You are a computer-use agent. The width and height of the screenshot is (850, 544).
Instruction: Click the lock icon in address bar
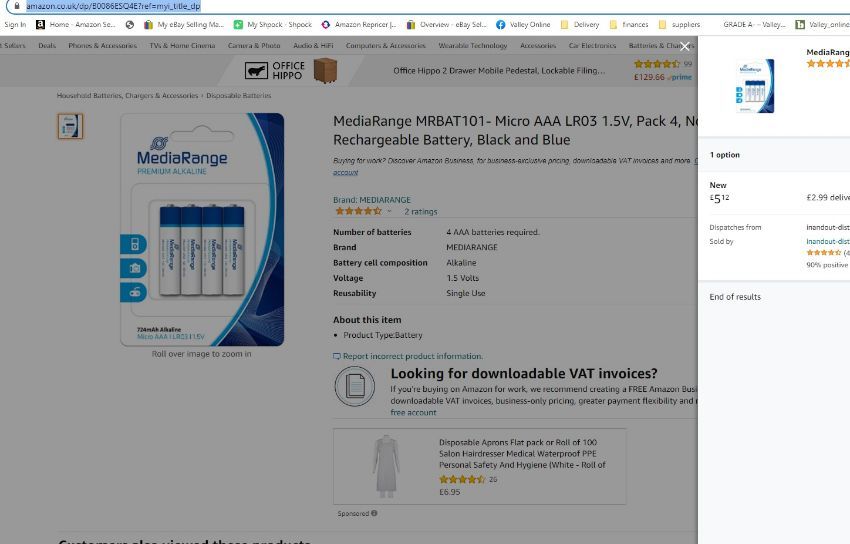[x=17, y=6]
